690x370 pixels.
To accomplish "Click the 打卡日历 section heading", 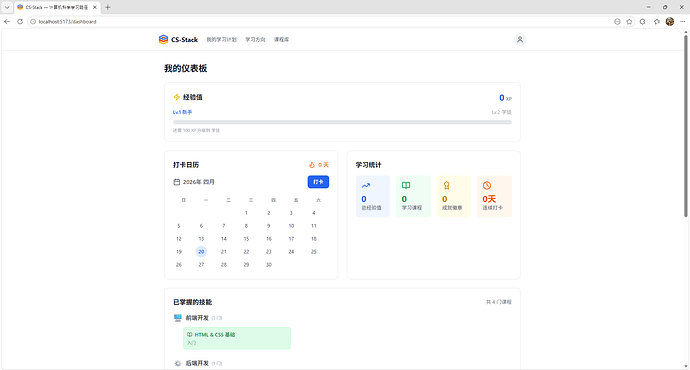I will (x=186, y=165).
